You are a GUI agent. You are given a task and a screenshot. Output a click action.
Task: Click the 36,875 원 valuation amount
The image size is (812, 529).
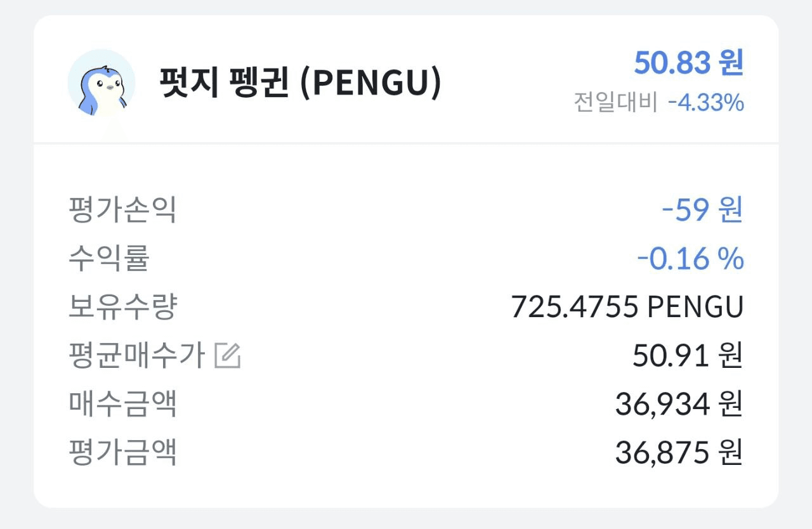pyautogui.click(x=679, y=453)
